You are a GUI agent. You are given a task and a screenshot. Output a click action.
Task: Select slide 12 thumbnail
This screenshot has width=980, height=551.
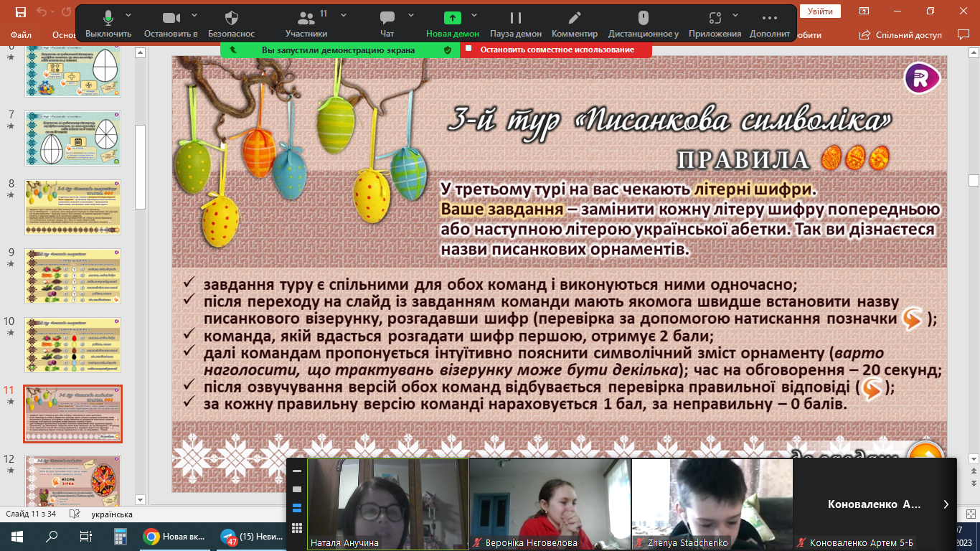[x=72, y=481]
